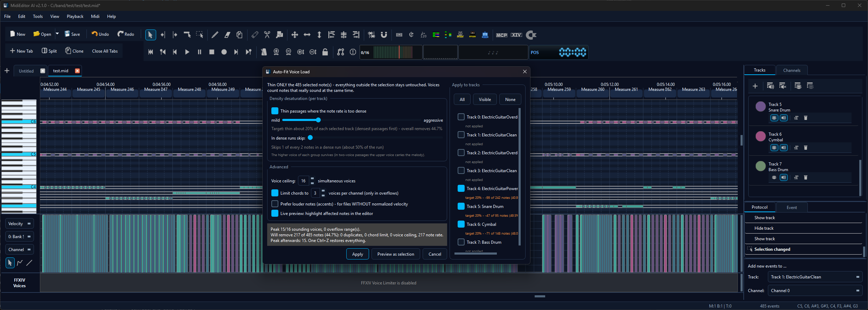Screen dimensions: 868x310
Task: Jump to the beginning of the song
Action: coord(151,52)
